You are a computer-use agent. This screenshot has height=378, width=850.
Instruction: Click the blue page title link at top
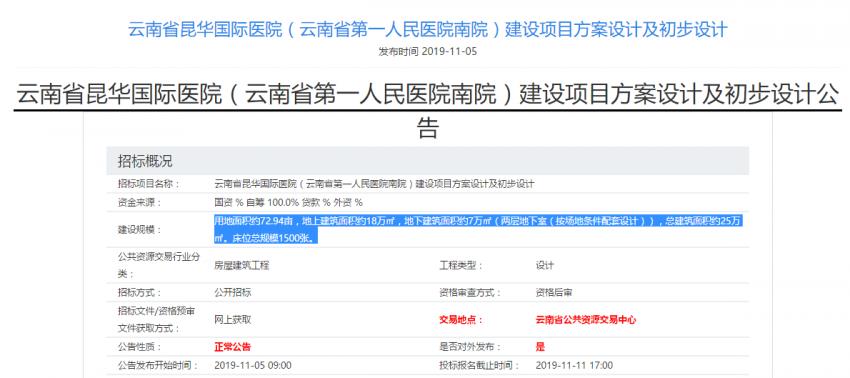(x=427, y=29)
